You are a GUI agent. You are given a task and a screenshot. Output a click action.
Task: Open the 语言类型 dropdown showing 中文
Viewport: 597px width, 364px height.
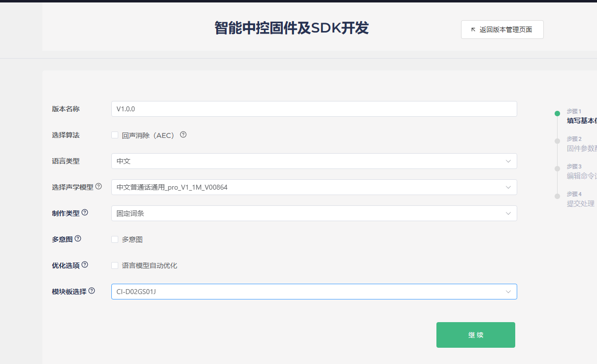click(x=314, y=161)
